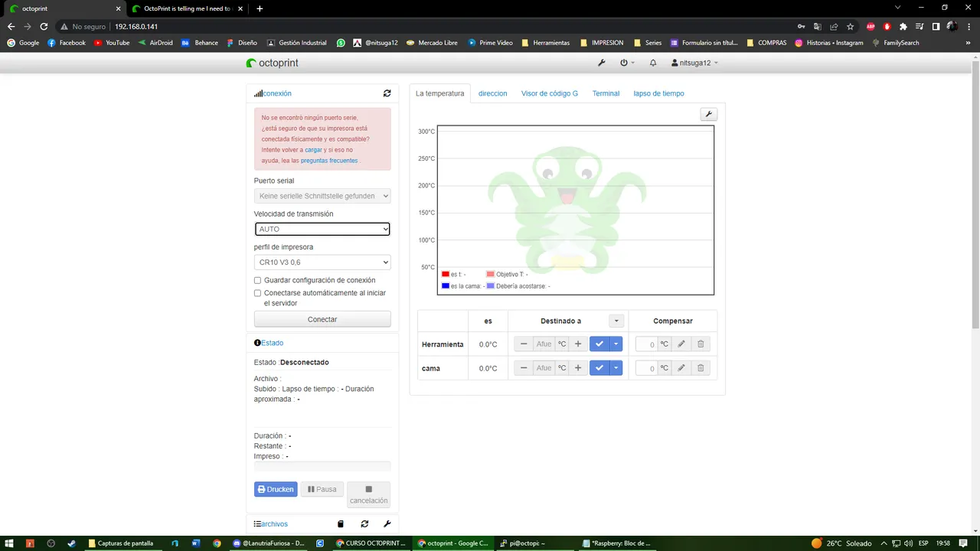Open Windows Start menu
Image resolution: width=980 pixels, height=551 pixels.
point(10,543)
